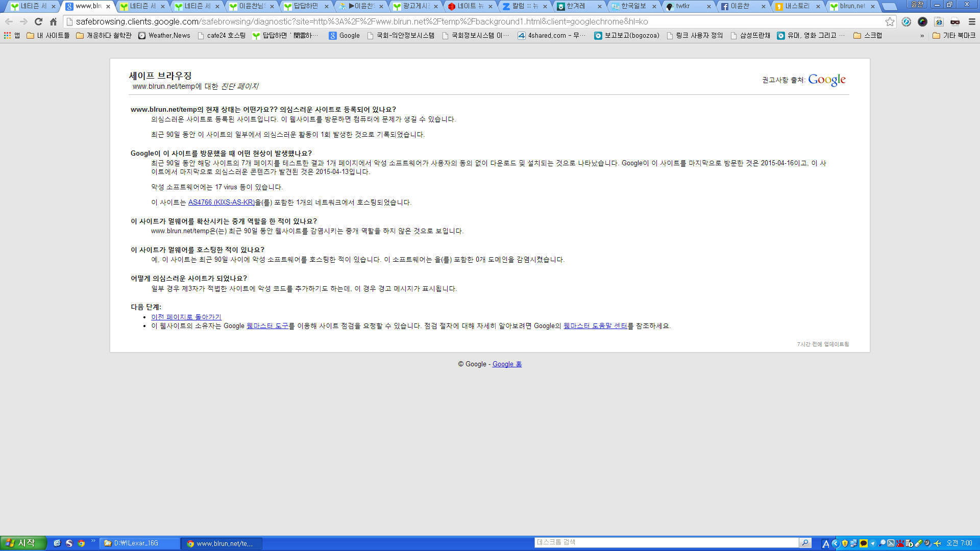
Task: Open the AS4766 (KIXS-AS-KR) network link
Action: coord(222,203)
